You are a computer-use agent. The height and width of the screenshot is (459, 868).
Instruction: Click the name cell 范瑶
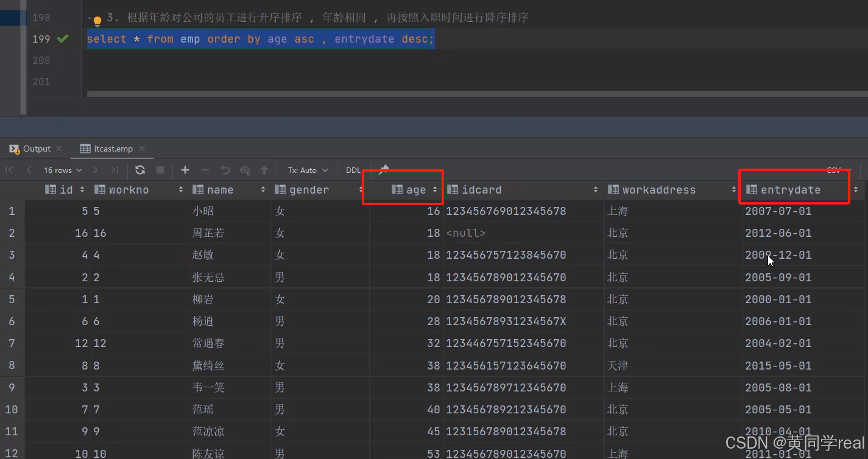pos(230,410)
